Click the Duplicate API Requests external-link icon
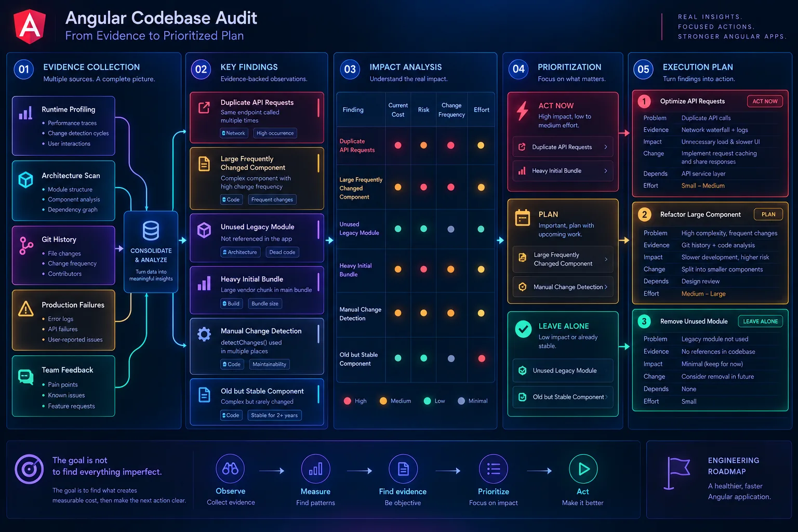798x532 pixels. (x=204, y=108)
